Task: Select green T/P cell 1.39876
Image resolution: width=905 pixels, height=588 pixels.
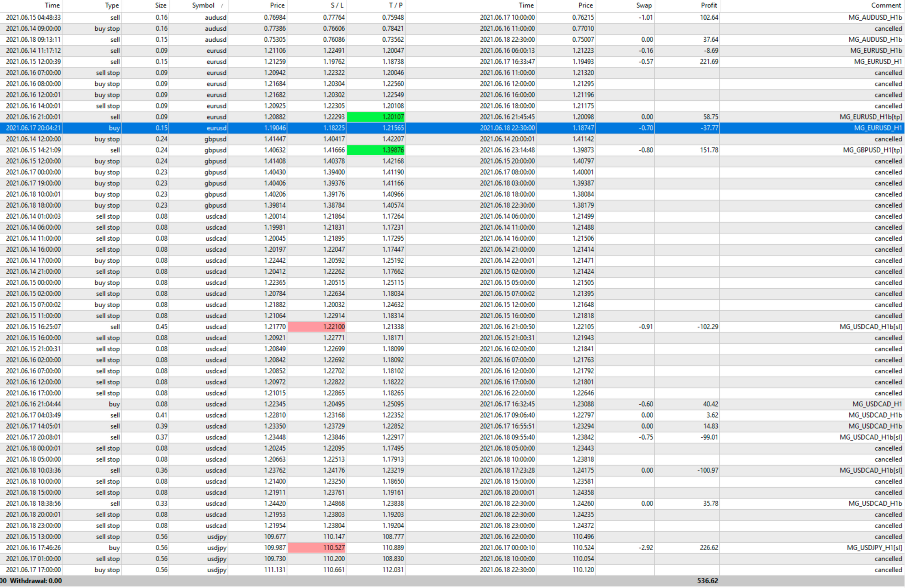Action: (376, 150)
